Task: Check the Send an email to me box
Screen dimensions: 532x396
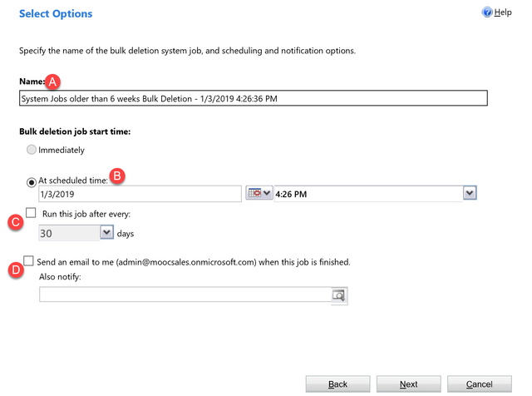Action: point(29,261)
